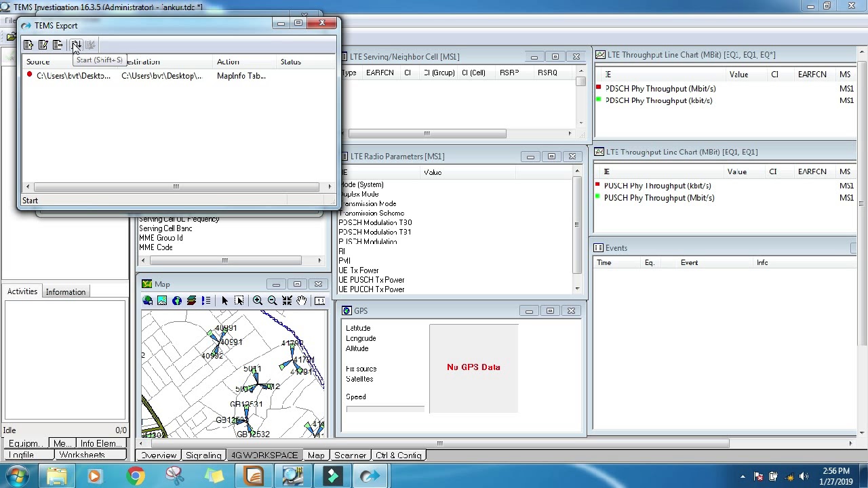Screen dimensions: 868x488
Task: Open Layer Control stacked-layers icon in Map toolbar
Action: pyautogui.click(x=191, y=300)
